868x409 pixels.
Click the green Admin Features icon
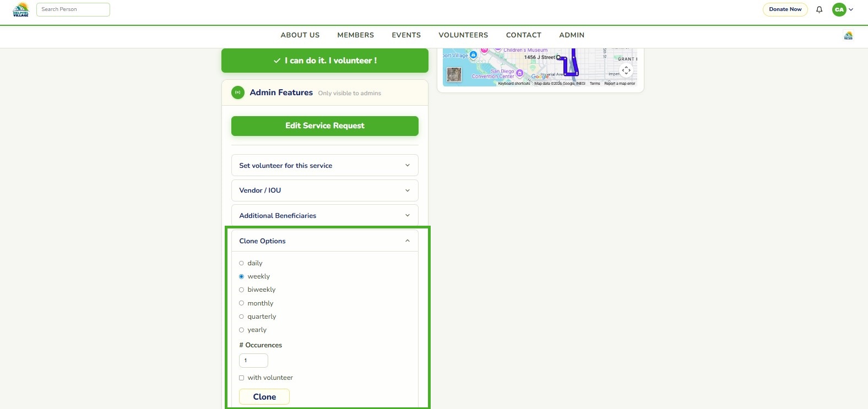tap(238, 92)
